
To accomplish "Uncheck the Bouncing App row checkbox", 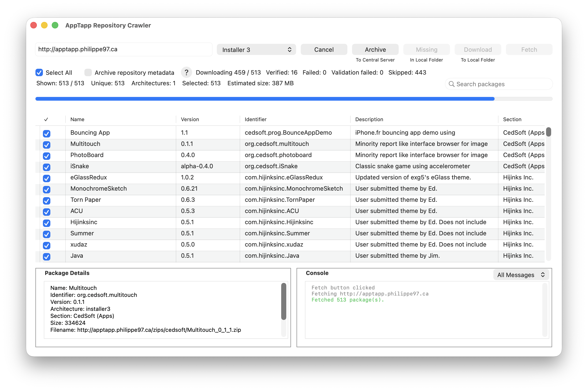I will click(x=47, y=134).
